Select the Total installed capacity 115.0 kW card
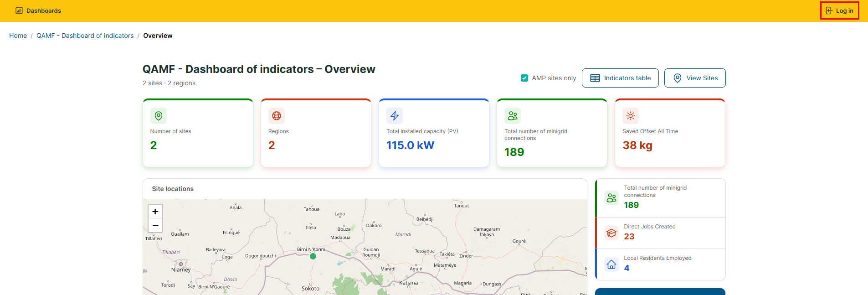The height and width of the screenshot is (295, 868). (x=434, y=133)
